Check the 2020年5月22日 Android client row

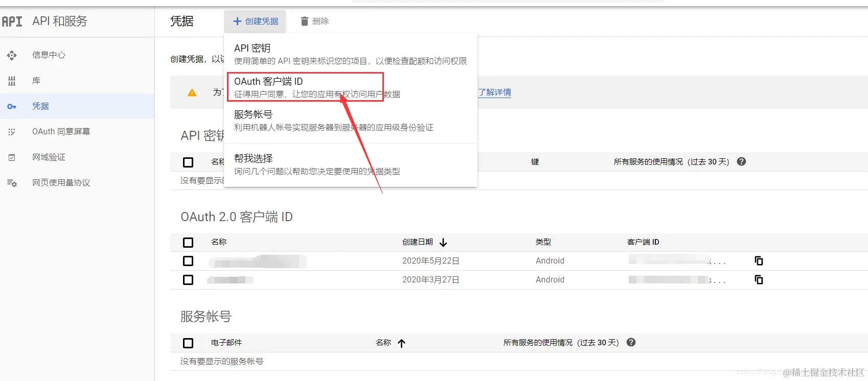(x=188, y=261)
